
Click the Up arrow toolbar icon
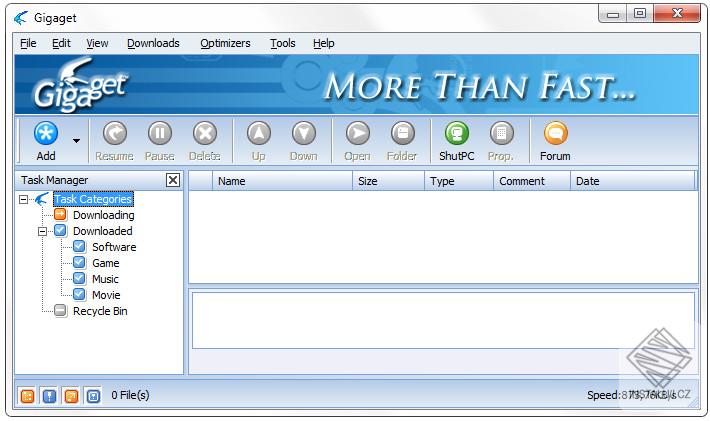tap(259, 134)
